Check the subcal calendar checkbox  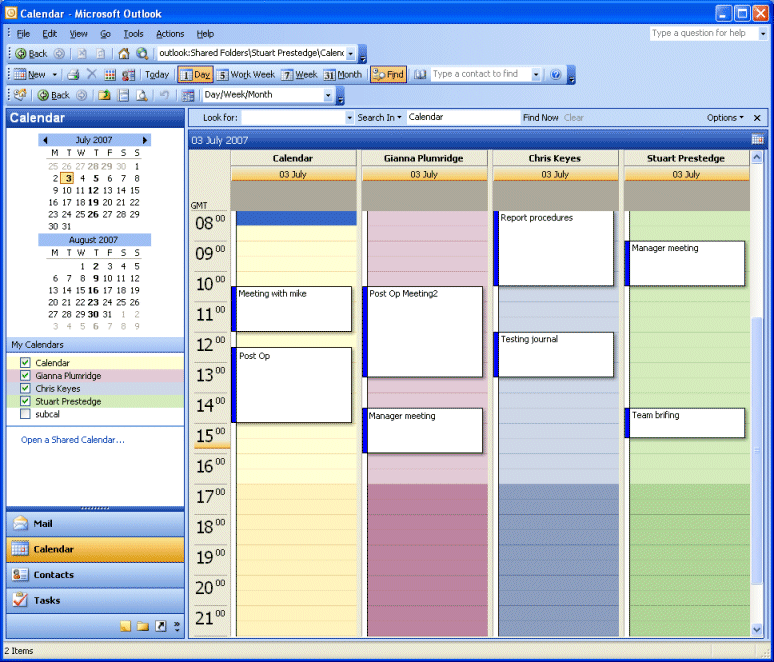click(x=25, y=414)
